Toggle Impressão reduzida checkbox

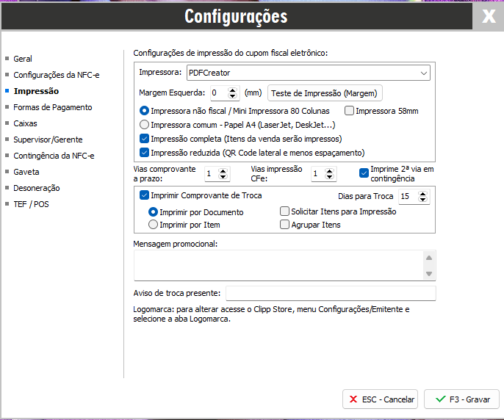coord(144,153)
